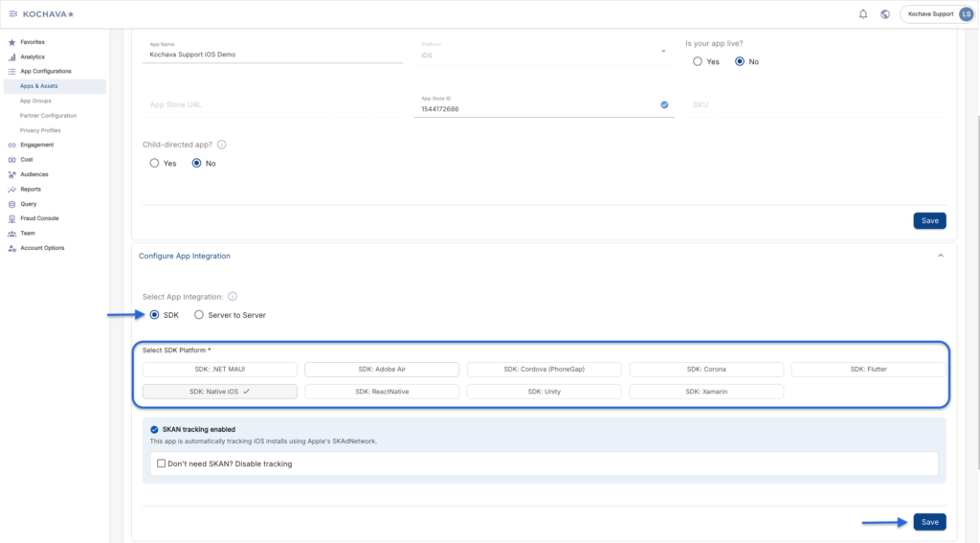Click the Fraud Console icon
The height and width of the screenshot is (543, 980).
pyautogui.click(x=11, y=218)
